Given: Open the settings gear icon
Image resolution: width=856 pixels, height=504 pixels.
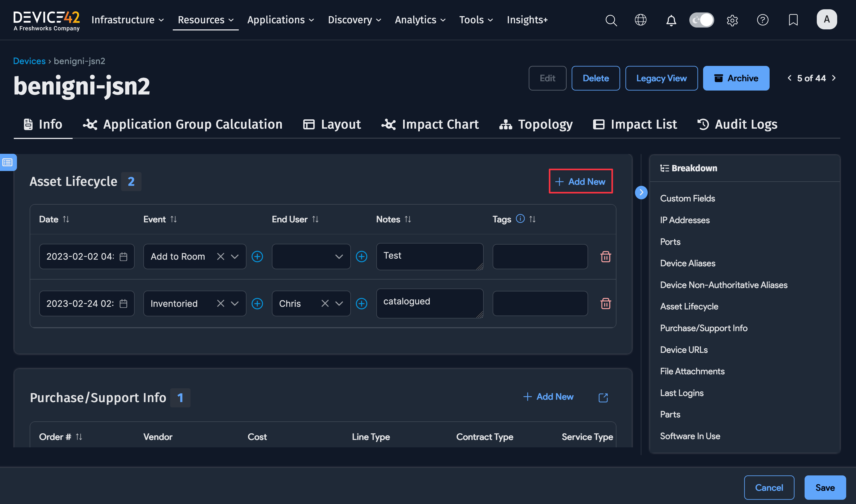Looking at the screenshot, I should coord(732,20).
